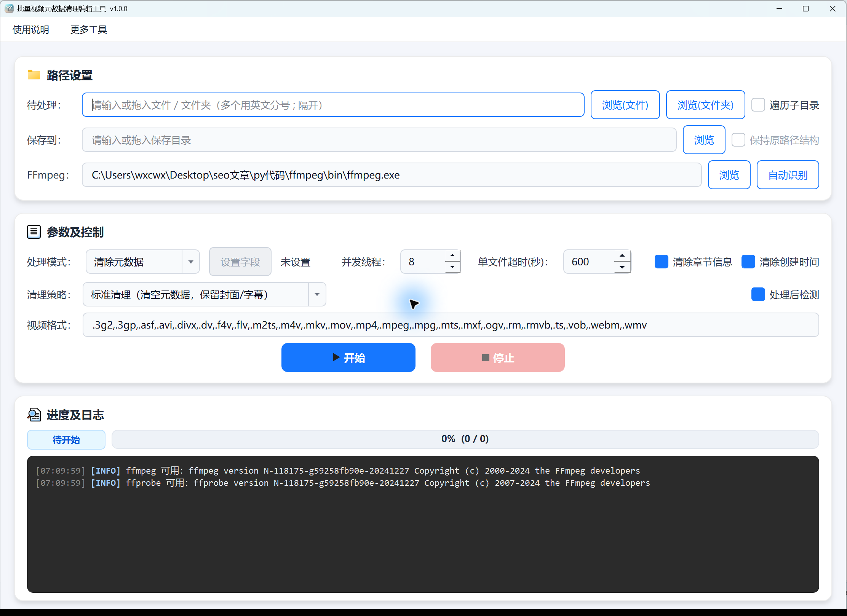Viewport: 847px width, 616px height.
Task: Click the 待开始 status label
Action: [66, 440]
